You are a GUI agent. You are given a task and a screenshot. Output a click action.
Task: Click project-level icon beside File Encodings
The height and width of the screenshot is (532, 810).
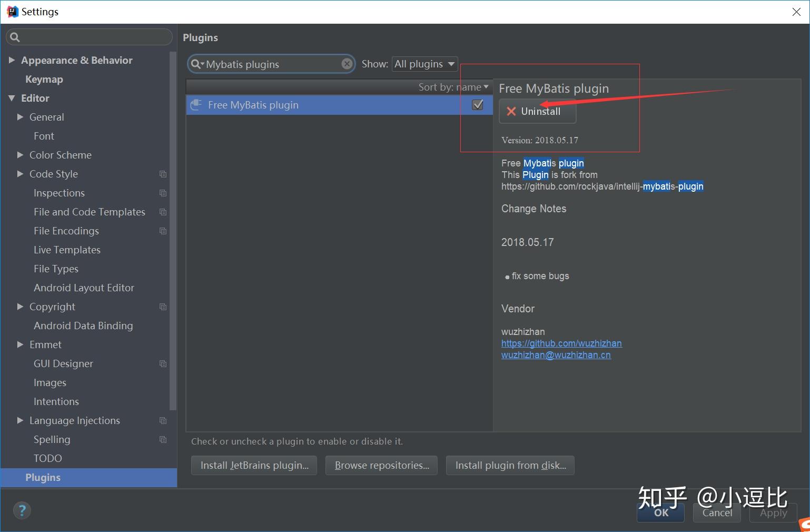(163, 231)
